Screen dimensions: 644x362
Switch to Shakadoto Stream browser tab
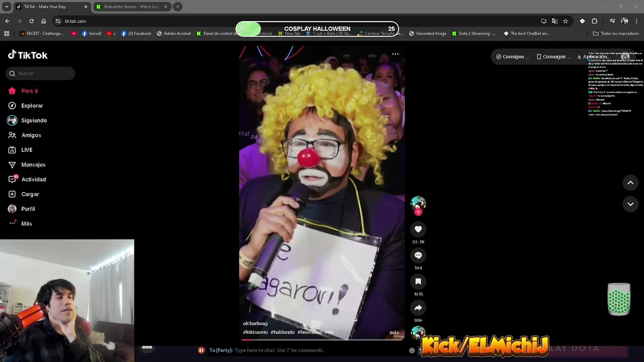coord(131,7)
